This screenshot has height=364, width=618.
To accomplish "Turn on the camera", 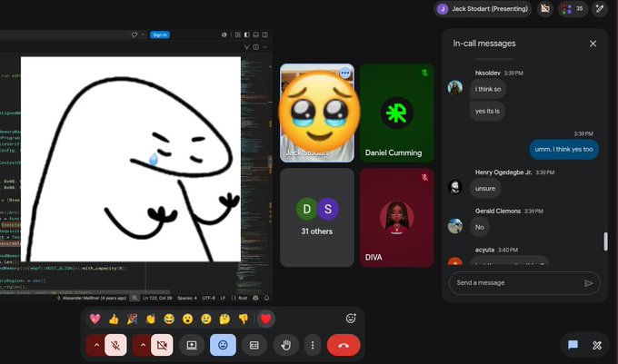I will pyautogui.click(x=162, y=345).
